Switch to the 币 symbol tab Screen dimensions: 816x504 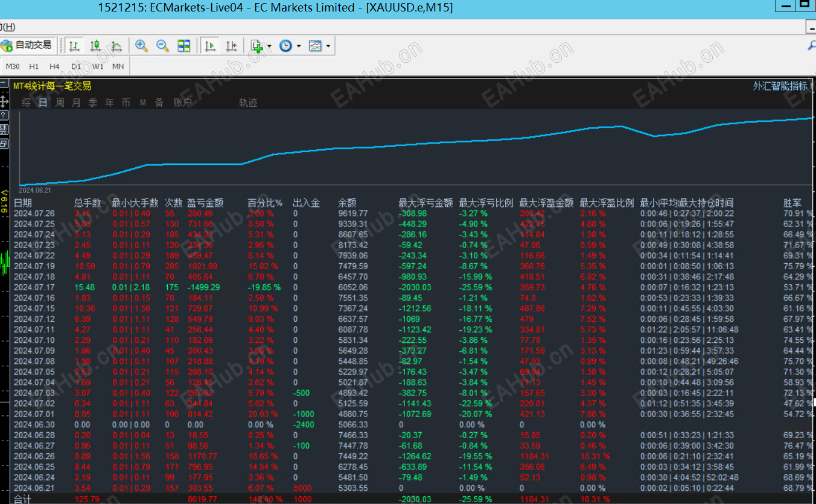[x=126, y=103]
